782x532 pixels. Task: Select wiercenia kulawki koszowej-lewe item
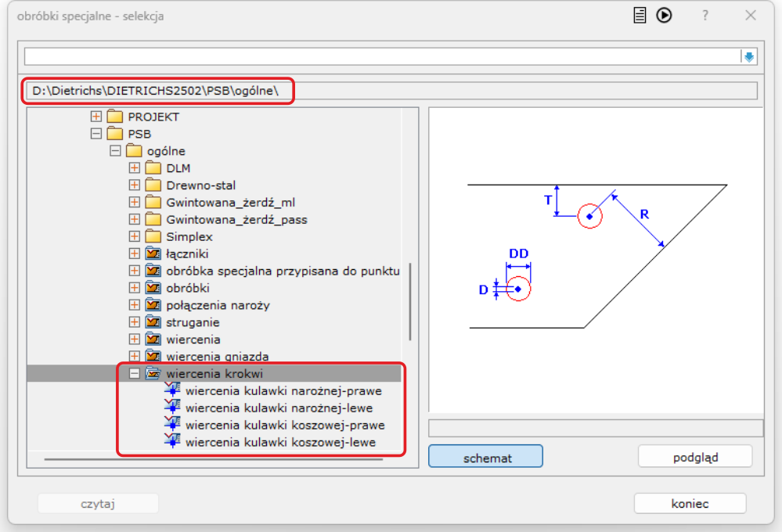click(280, 442)
